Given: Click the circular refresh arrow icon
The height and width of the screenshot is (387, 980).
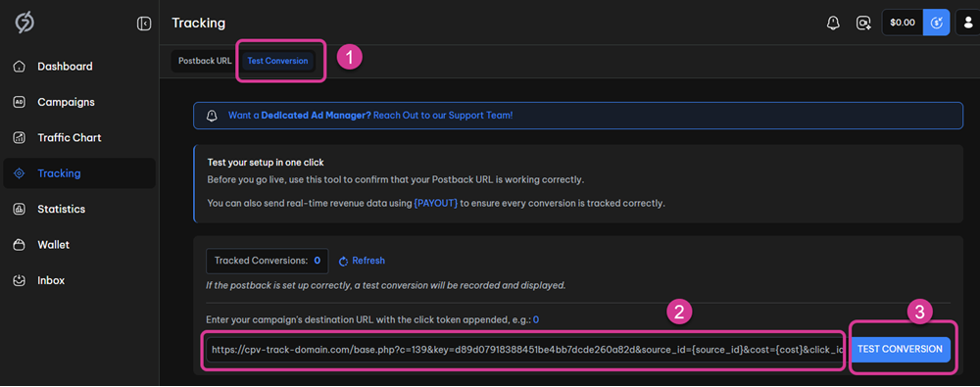Looking at the screenshot, I should (x=343, y=262).
